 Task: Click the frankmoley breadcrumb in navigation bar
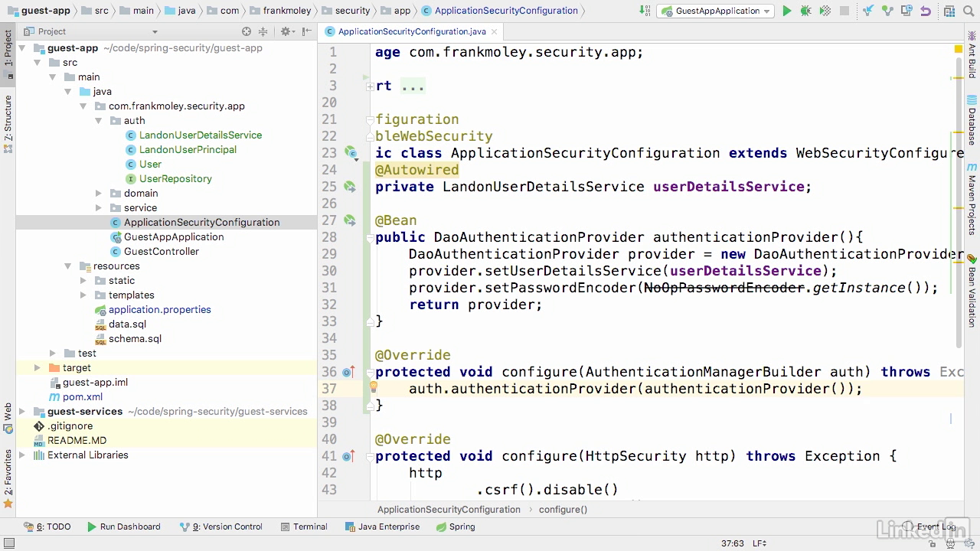tap(280, 11)
